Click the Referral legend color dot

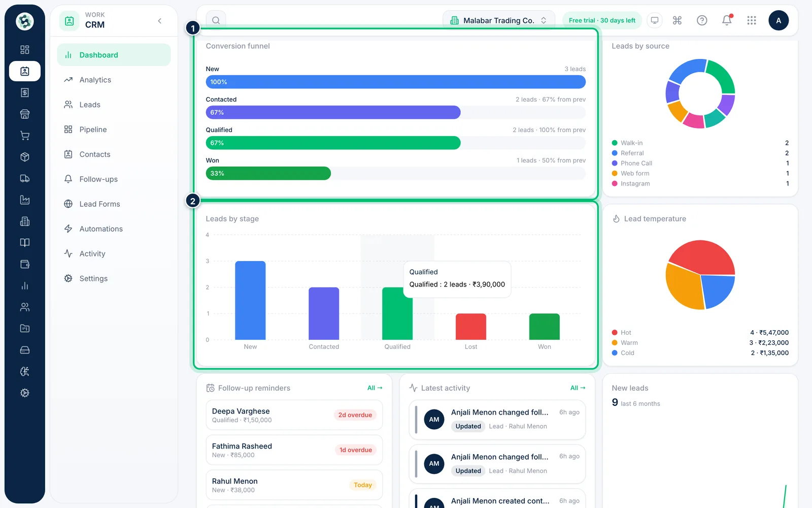(x=615, y=153)
